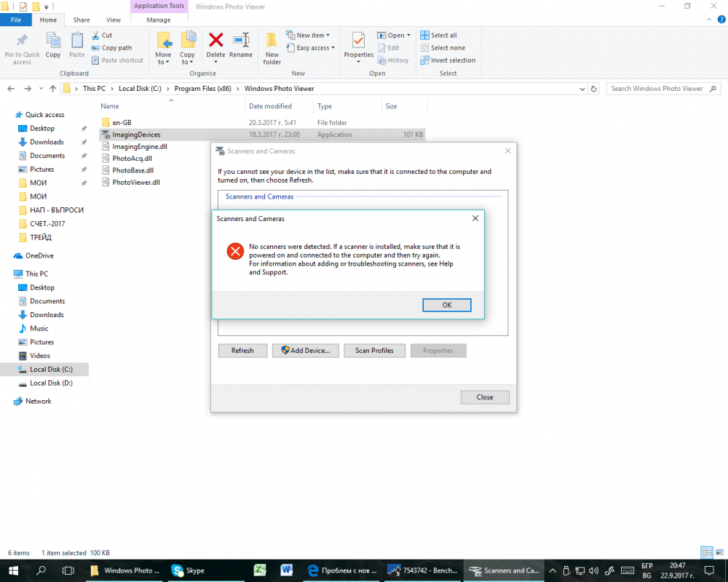The image size is (728, 582).
Task: Open the Copy to menu
Action: pyautogui.click(x=188, y=48)
